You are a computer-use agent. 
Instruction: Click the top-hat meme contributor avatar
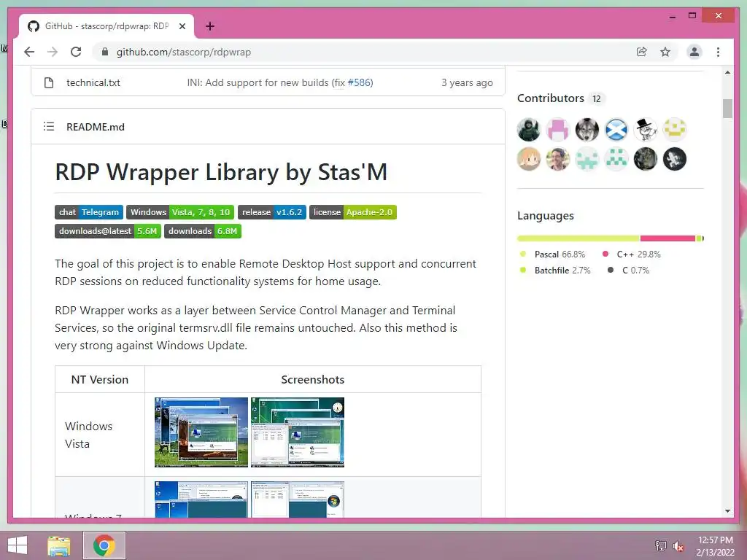click(646, 130)
